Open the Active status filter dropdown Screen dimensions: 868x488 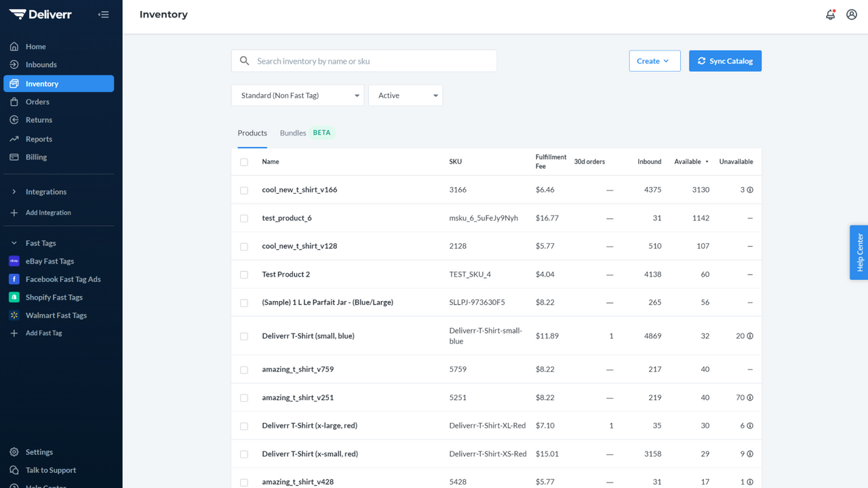(x=405, y=95)
